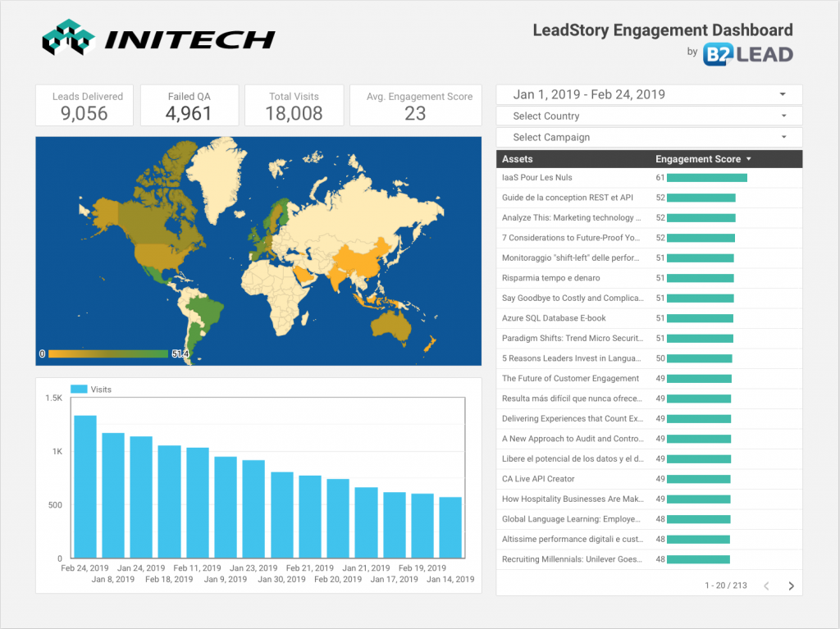Select '7 Considerations to Future-Proof' row
The image size is (840, 629).
click(x=650, y=238)
